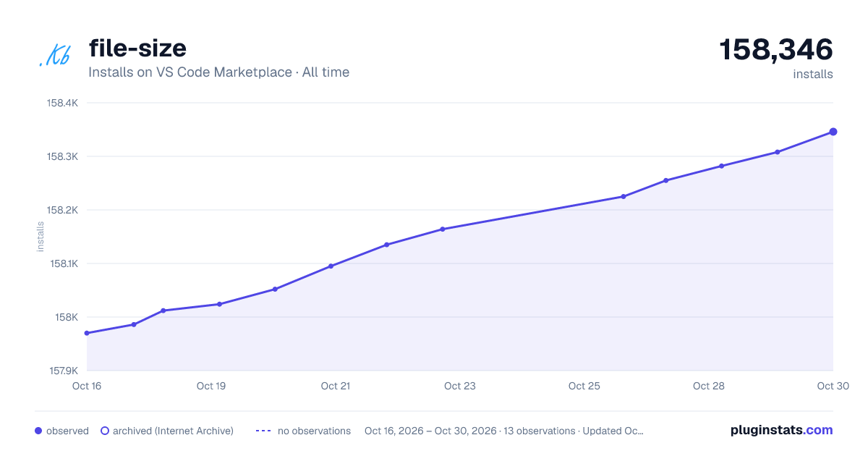Select the large final data point at Oct 30
The width and height of the screenshot is (868, 456).
coord(833,132)
